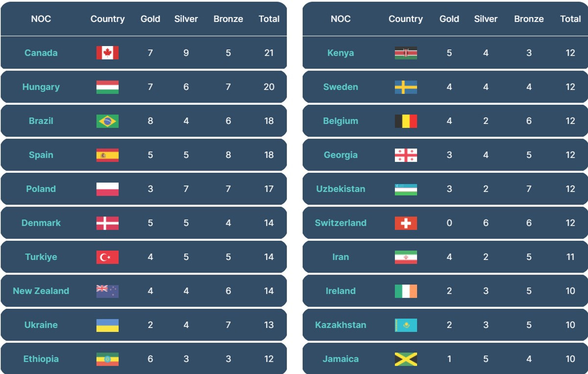Click the Silver header in the left table
Image resolution: width=588 pixels, height=374 pixels.
click(x=186, y=19)
